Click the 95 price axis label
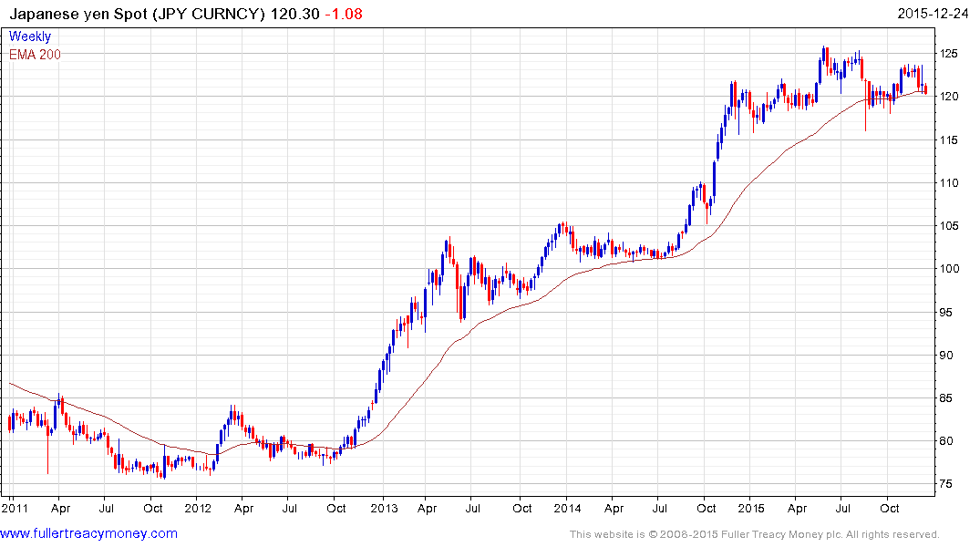 946,312
